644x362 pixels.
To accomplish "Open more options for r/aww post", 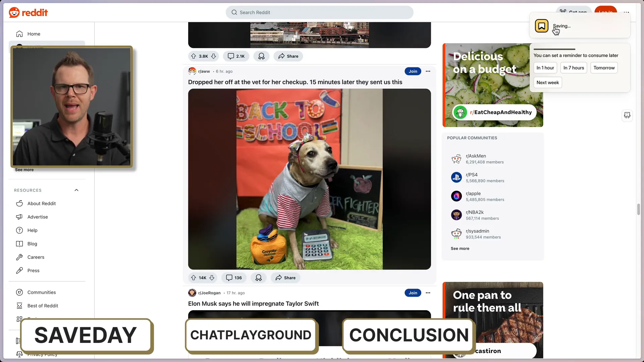I will point(428,71).
